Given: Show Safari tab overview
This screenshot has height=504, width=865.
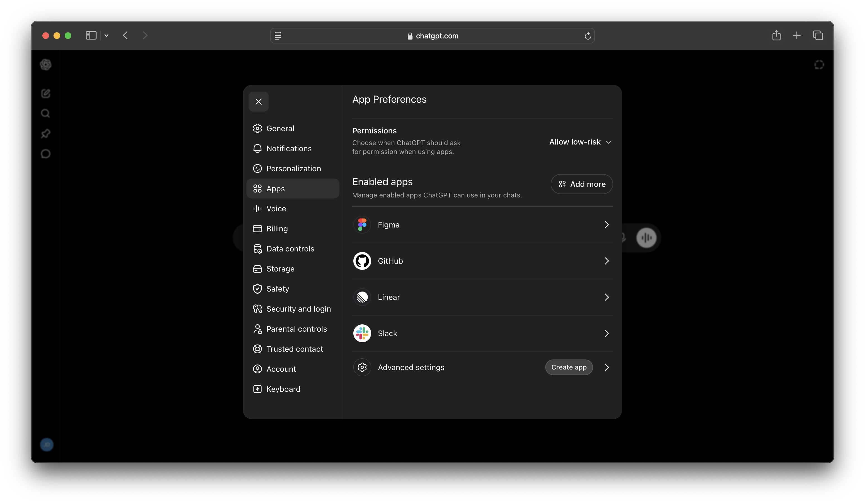Looking at the screenshot, I should (818, 35).
